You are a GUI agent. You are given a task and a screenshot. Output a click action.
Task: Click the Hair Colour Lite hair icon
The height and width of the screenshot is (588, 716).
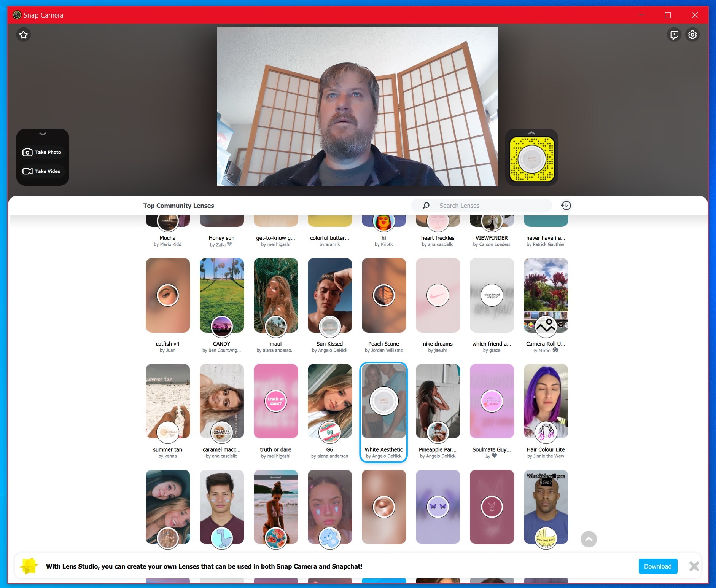click(x=546, y=432)
